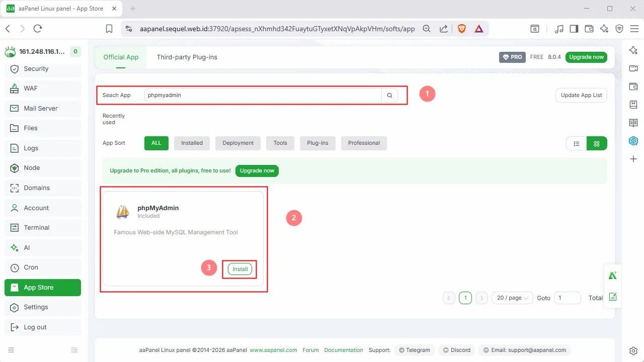Viewport: 644px width, 362px height.
Task: Click the support email link
Action: [525, 350]
